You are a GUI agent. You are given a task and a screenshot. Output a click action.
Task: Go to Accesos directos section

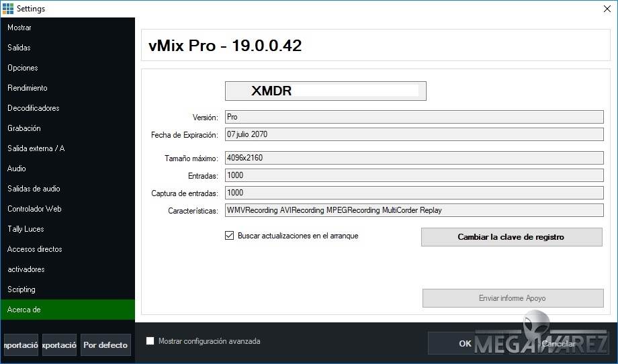[x=67, y=249]
